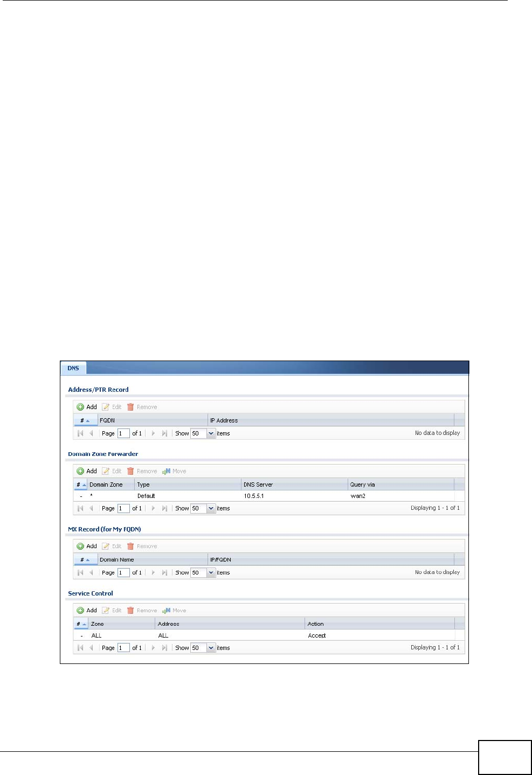Screen dimensions: 532x775
Task: Sort by Domain Zone column header
Action: click(110, 485)
